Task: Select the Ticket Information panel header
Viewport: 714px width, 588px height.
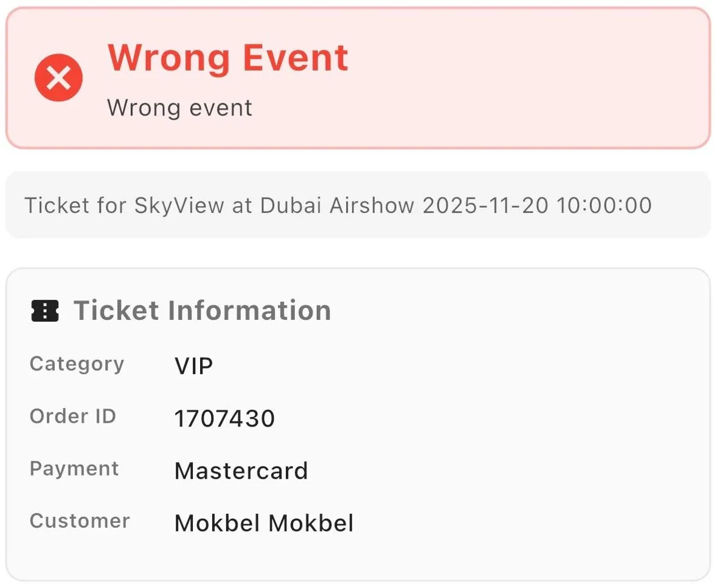Action: [203, 310]
